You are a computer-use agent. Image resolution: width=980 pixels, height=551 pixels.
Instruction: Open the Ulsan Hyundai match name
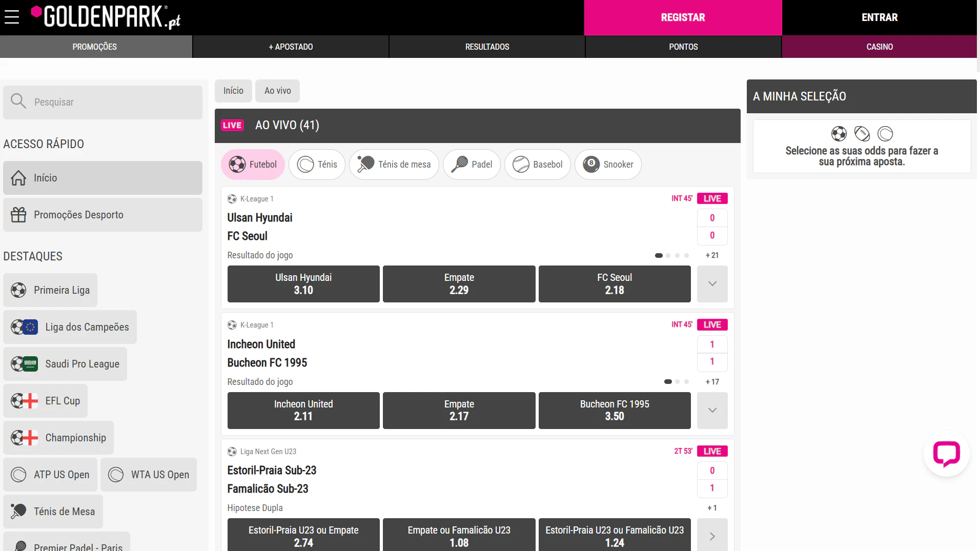click(x=260, y=218)
